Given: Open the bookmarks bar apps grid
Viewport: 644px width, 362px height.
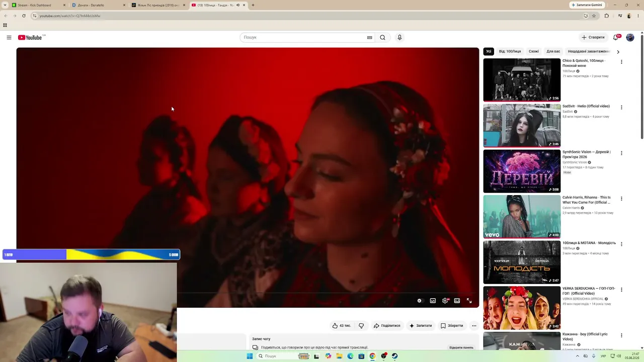Looking at the screenshot, I should 5,25.
